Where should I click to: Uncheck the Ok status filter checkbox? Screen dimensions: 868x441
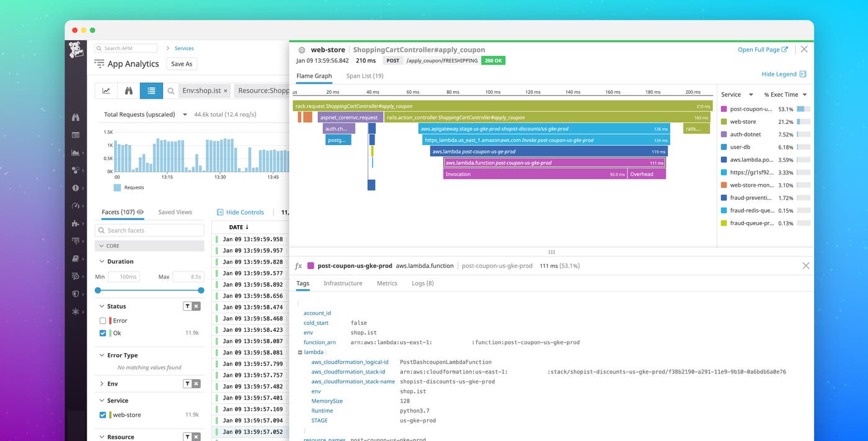(x=103, y=332)
